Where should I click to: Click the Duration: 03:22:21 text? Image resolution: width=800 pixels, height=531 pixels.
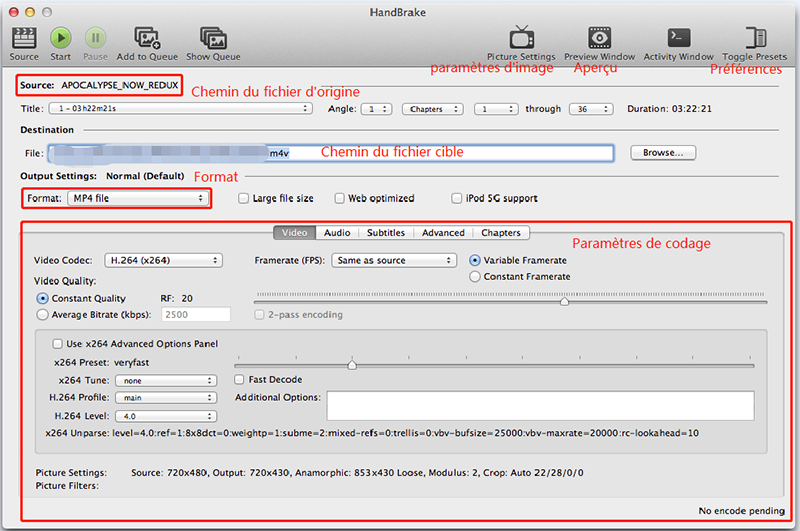tap(669, 109)
